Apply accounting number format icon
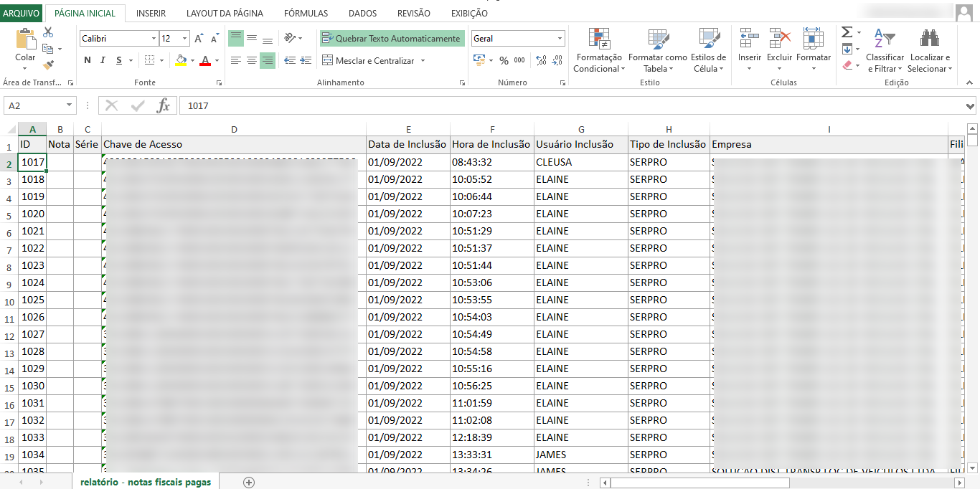980x489 pixels. point(479,60)
